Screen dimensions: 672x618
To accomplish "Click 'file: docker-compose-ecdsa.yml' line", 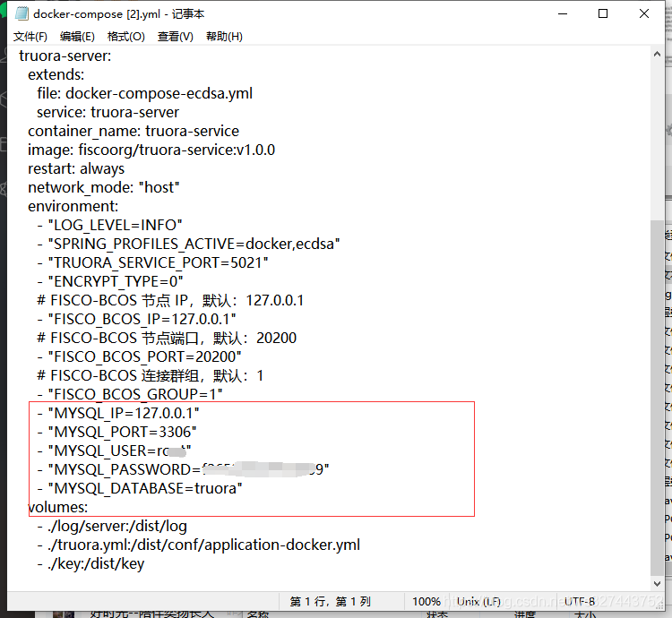I will (145, 93).
